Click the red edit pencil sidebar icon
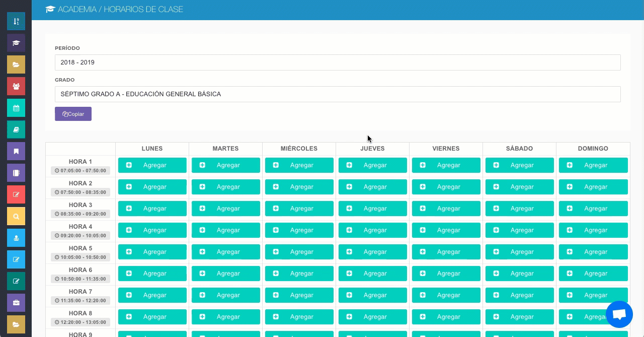This screenshot has height=337, width=644. click(x=16, y=194)
